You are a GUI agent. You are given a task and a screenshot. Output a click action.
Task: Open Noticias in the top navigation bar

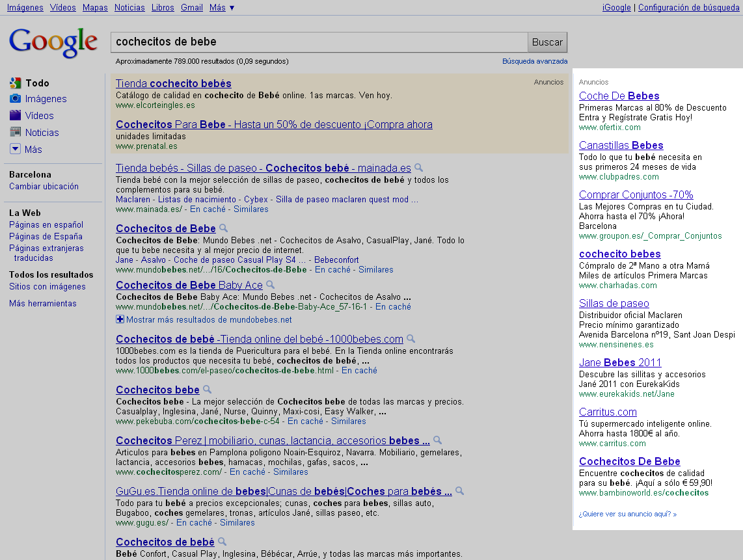coord(130,8)
